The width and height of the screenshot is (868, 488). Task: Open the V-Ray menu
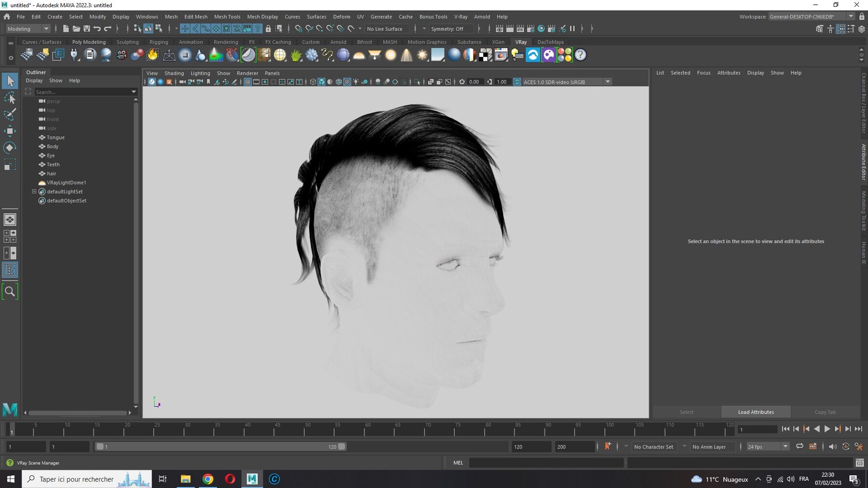click(x=461, y=16)
